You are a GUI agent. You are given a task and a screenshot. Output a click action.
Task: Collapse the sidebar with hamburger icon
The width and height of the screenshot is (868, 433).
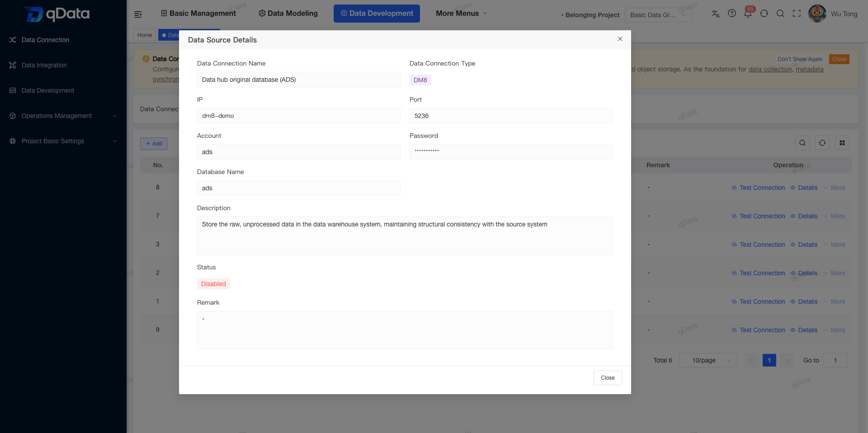[x=138, y=14]
